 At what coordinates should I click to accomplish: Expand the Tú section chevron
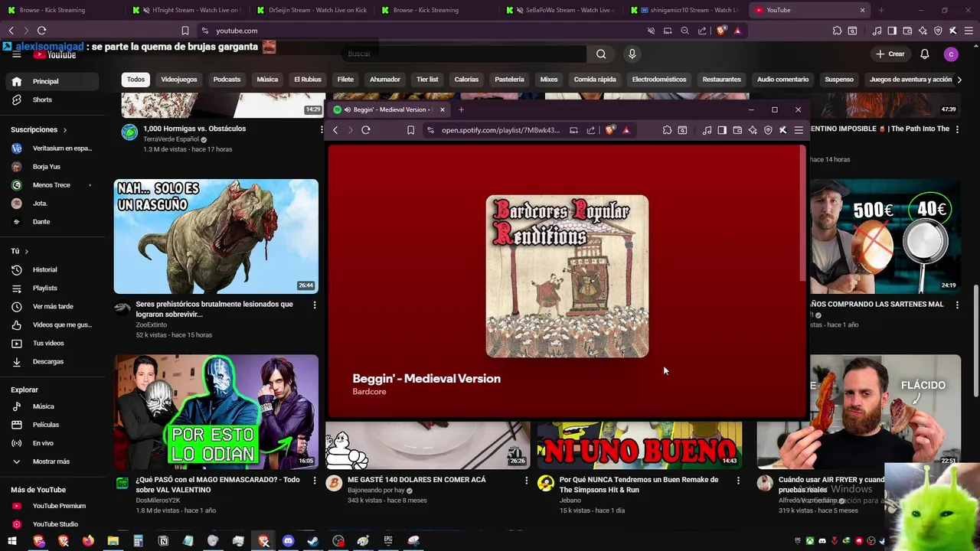[x=26, y=251]
